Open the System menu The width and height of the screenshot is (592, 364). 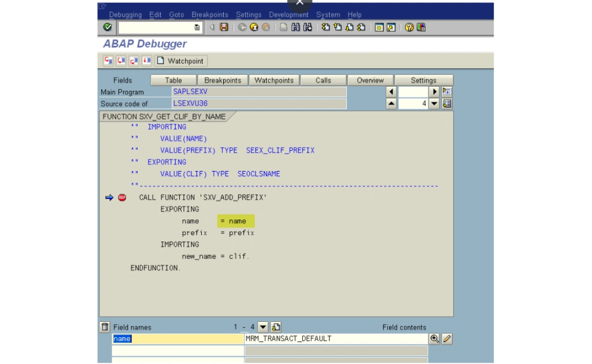[x=328, y=14]
